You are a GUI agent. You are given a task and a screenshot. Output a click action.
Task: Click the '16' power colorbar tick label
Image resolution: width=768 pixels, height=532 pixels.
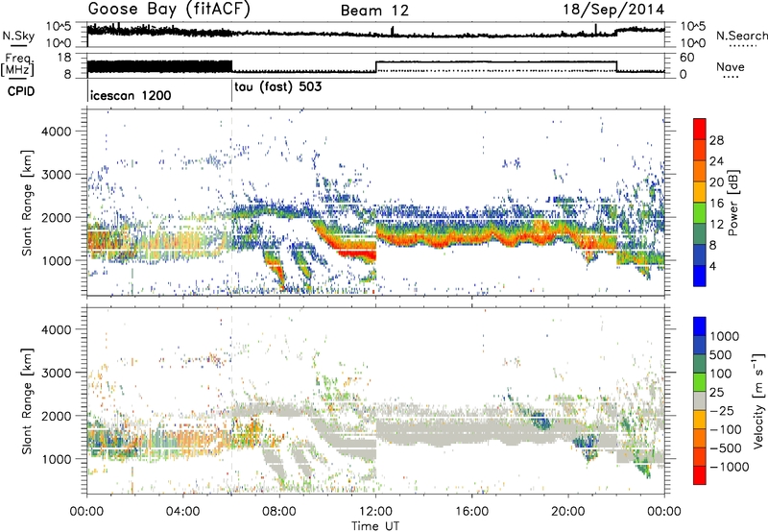pos(716,204)
